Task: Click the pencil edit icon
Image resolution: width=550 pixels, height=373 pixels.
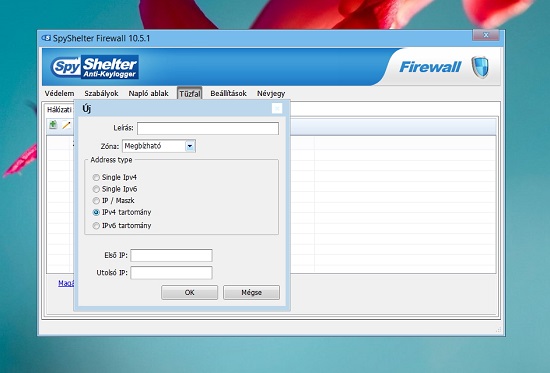Action: (x=66, y=125)
